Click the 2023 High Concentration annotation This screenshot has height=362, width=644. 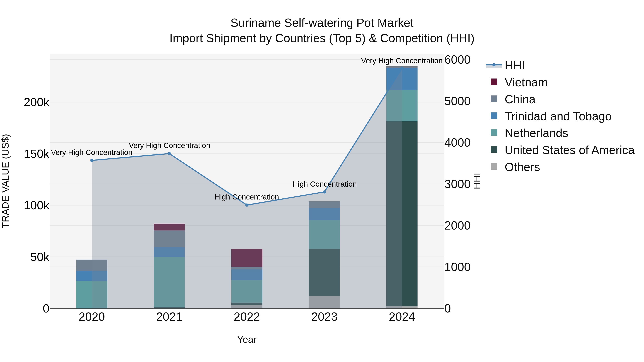point(325,184)
